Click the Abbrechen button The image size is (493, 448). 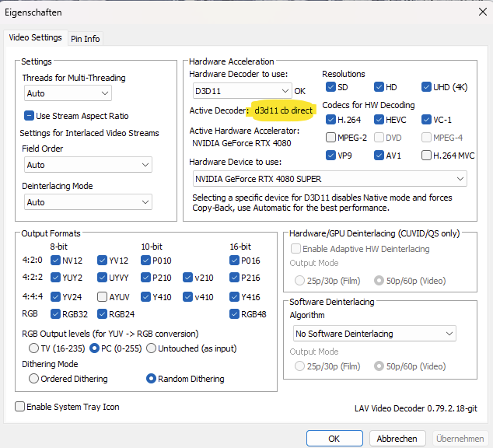(397, 438)
